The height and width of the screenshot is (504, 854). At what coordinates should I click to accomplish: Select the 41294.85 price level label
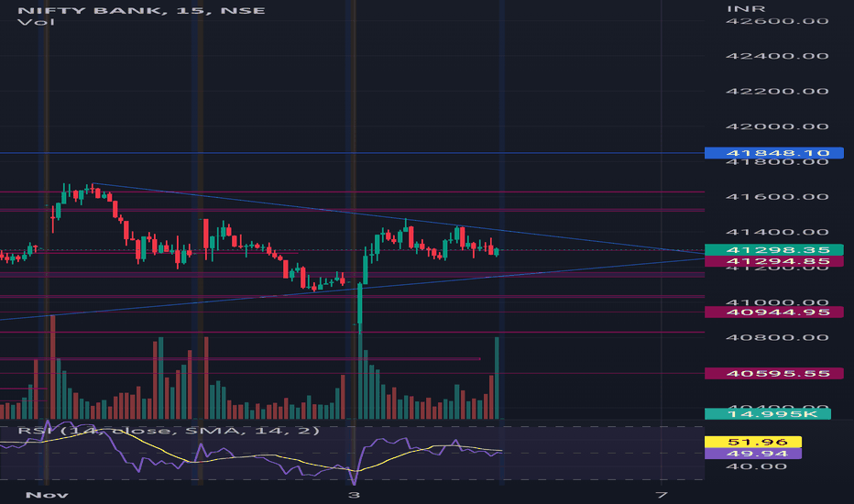tap(774, 261)
